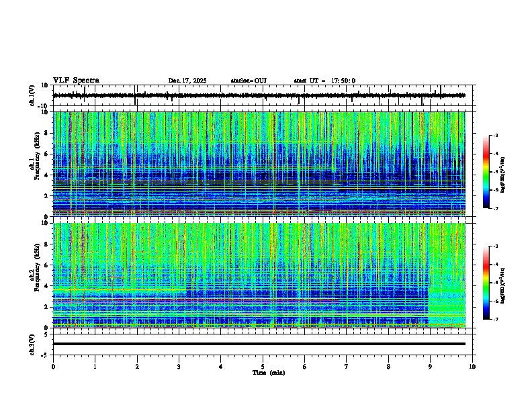Click time axis tick label "9"

[x=430, y=367]
